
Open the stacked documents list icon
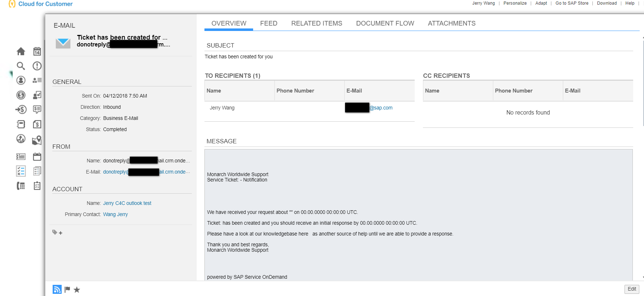[37, 171]
